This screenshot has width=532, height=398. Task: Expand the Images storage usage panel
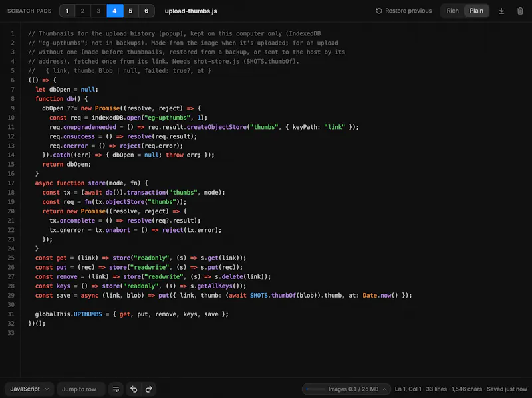click(346, 389)
